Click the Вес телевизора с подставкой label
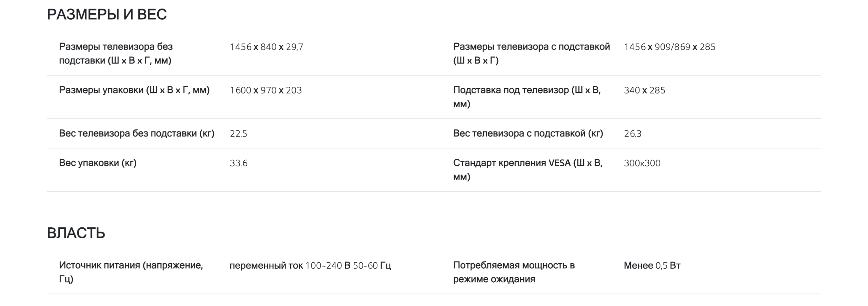 coord(528,134)
